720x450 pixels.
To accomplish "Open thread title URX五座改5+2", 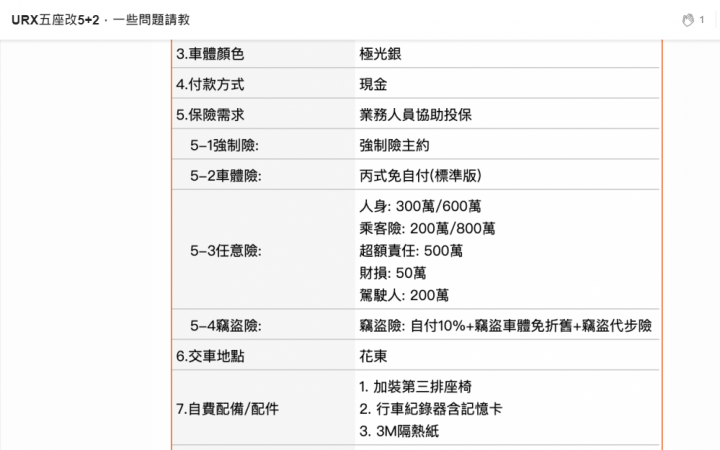I will 55,20.
